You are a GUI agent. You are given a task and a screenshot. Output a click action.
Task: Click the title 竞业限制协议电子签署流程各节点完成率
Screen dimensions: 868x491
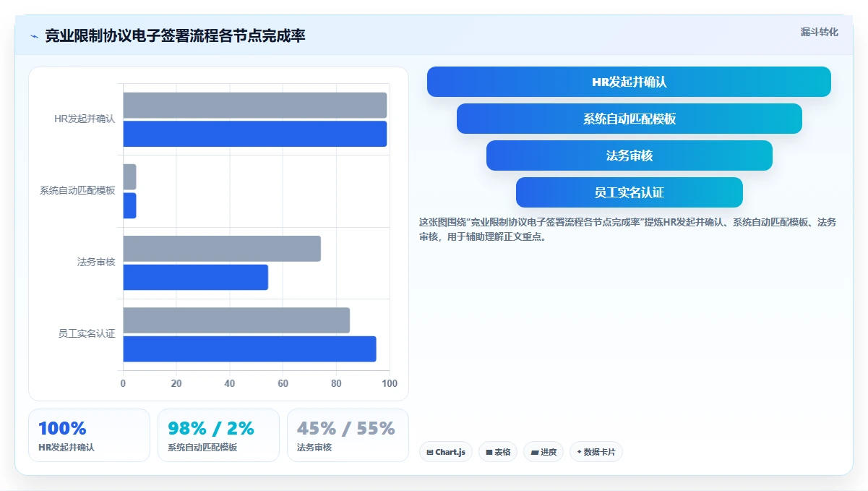(x=175, y=35)
